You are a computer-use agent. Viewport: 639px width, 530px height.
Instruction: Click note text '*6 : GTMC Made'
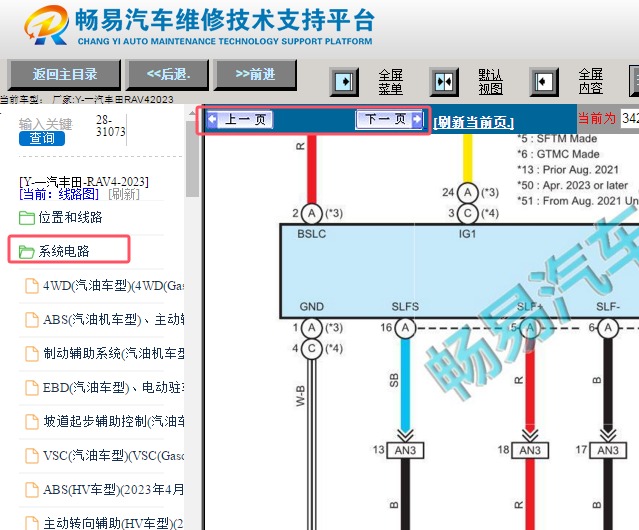pos(558,154)
